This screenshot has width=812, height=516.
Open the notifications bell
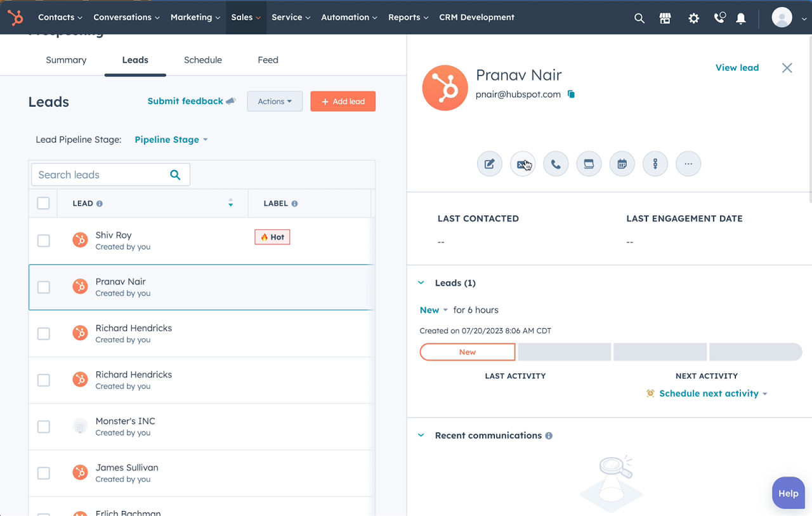pos(741,18)
